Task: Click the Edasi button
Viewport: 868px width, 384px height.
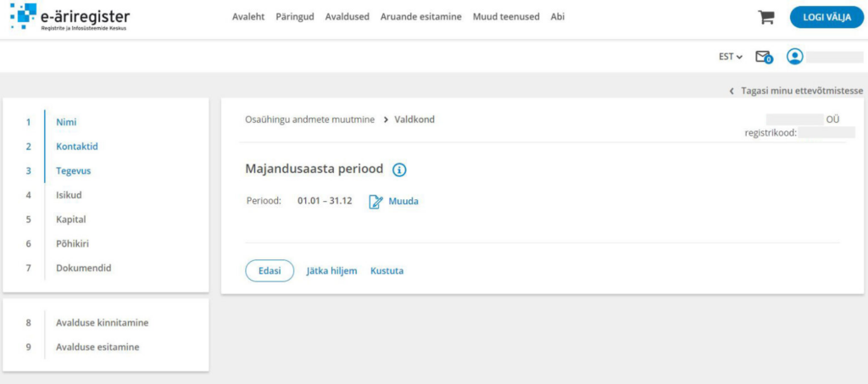Action: coord(270,270)
